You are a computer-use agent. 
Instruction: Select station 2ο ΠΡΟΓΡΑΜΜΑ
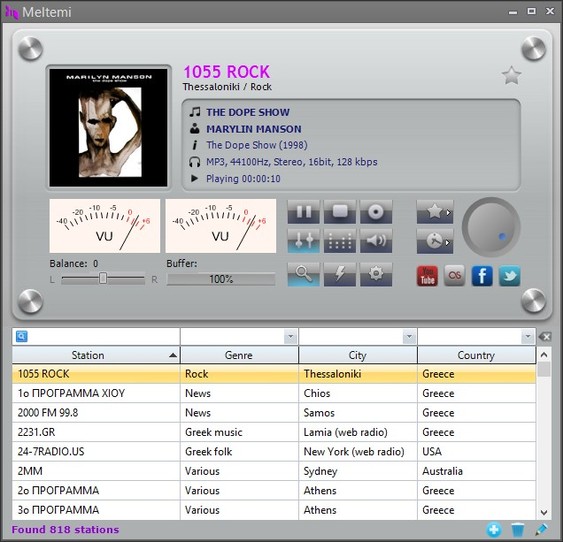pyautogui.click(x=274, y=491)
